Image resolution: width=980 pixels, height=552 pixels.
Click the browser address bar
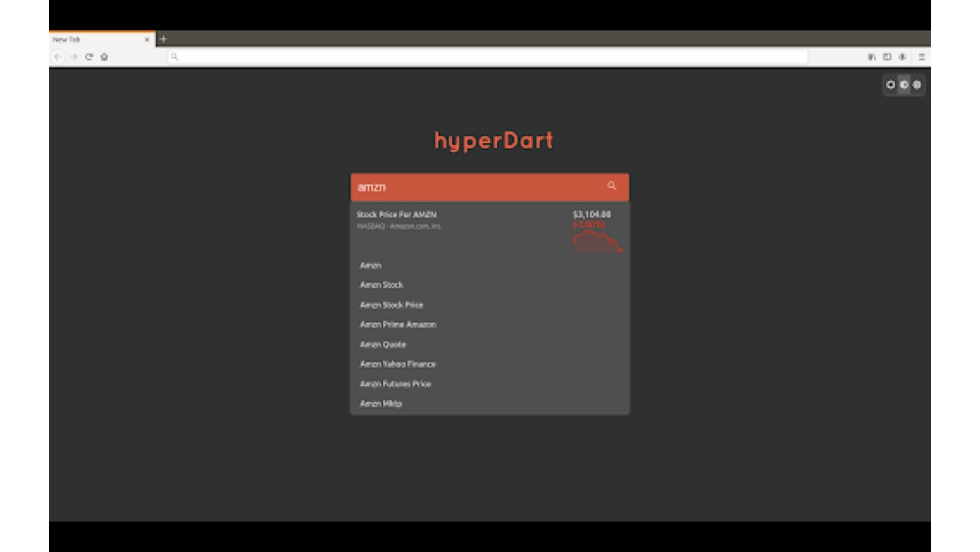[x=487, y=57]
